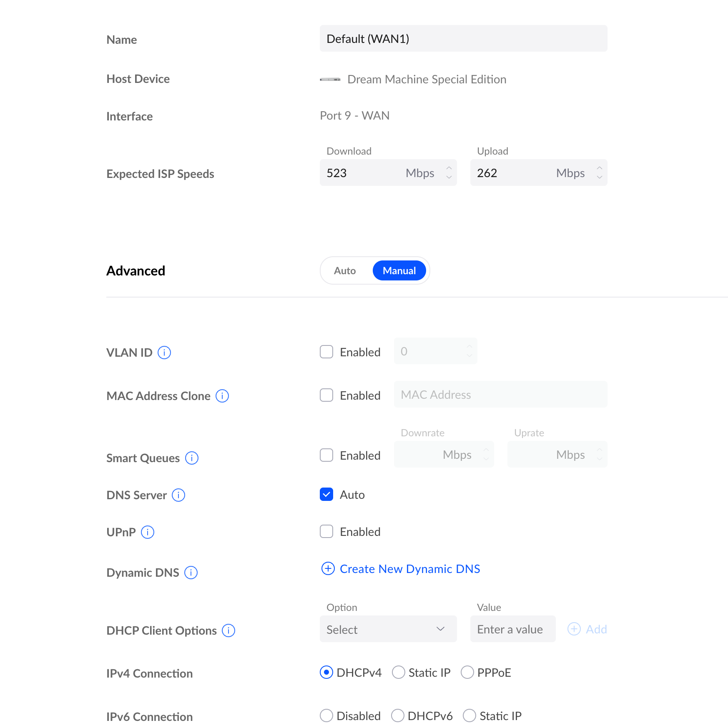Open the DHCP Client Options info icon
The width and height of the screenshot is (728, 728).
(x=228, y=630)
